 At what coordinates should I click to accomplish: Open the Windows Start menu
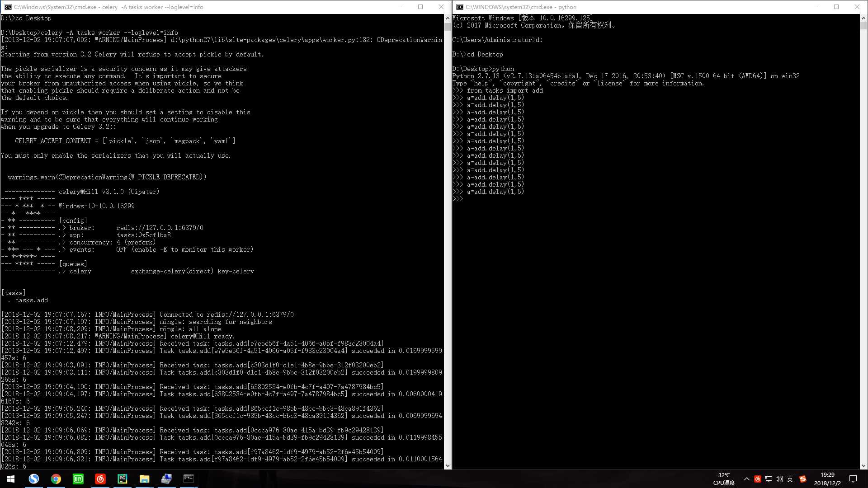(x=11, y=479)
